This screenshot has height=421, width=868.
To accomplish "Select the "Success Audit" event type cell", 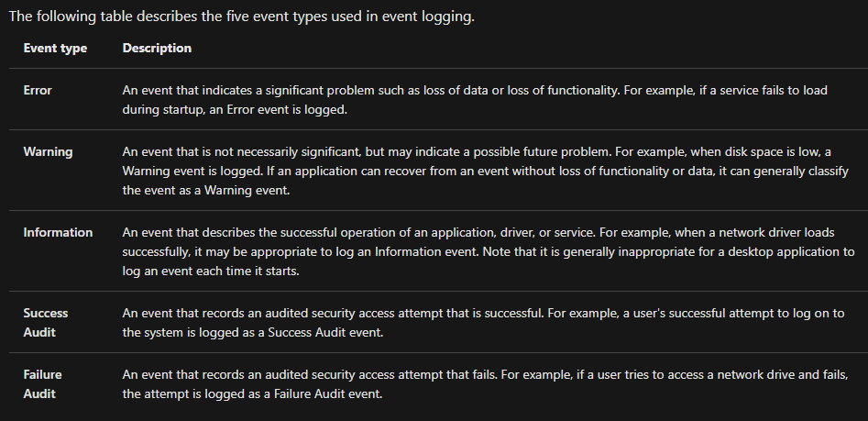I will [46, 322].
